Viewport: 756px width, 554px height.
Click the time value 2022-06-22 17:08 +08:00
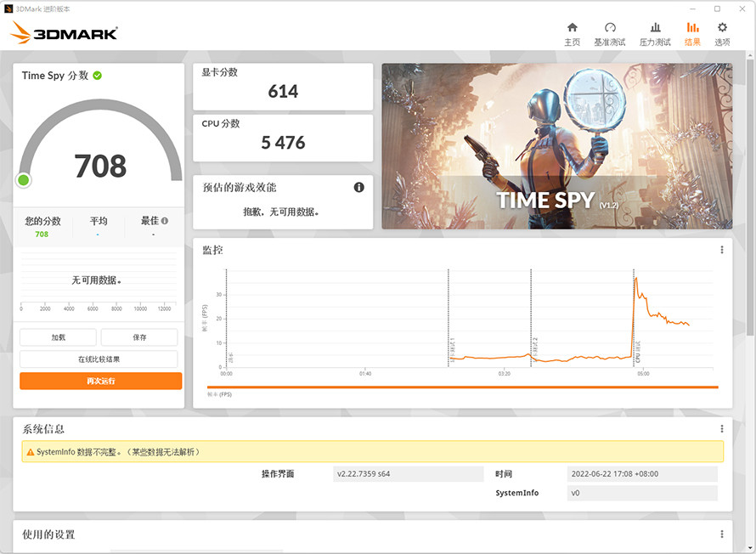[642, 474]
